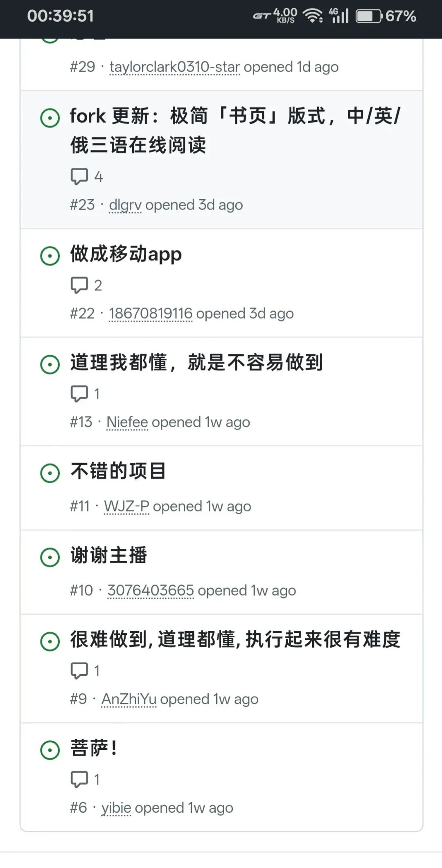Tap comment bubble icon on issue #13

coord(79,394)
